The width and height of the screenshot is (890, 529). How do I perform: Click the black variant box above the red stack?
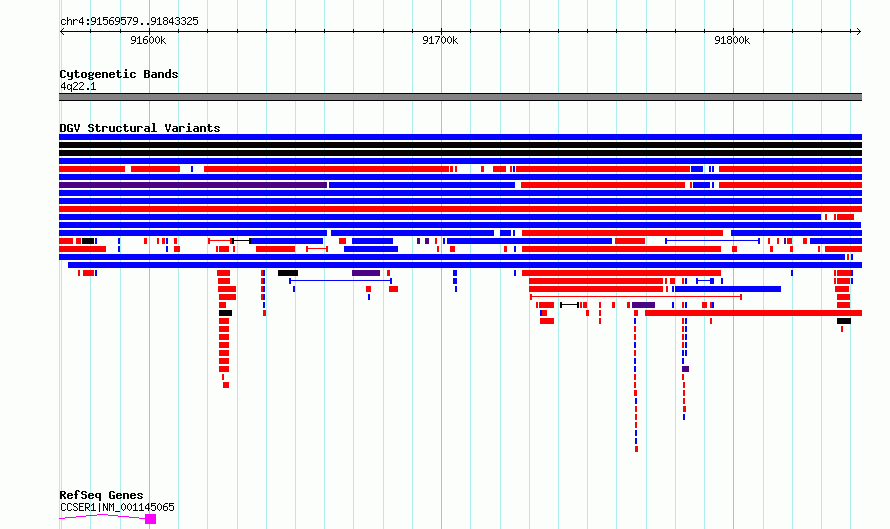click(x=225, y=313)
